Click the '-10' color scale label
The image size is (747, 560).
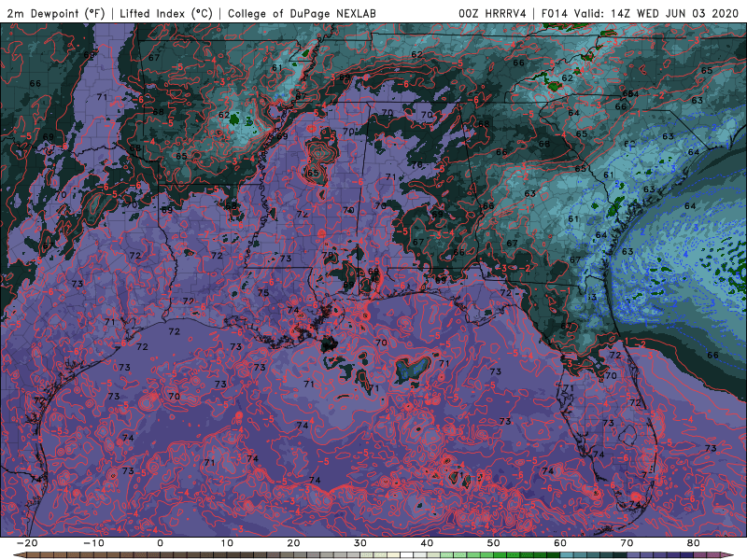93,543
